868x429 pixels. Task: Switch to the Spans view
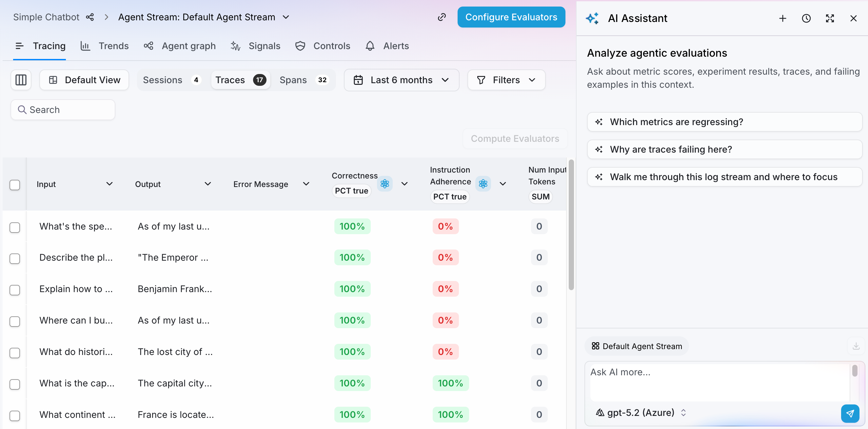pyautogui.click(x=304, y=80)
